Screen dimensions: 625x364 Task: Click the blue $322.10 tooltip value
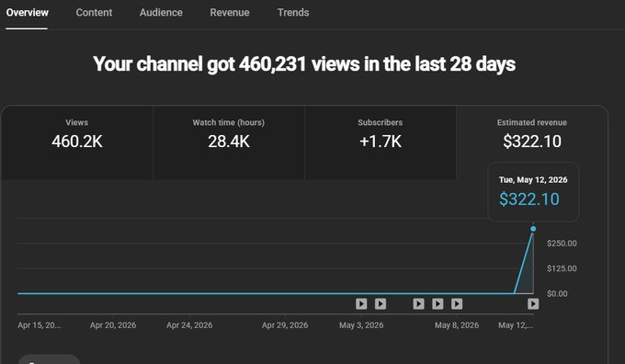click(529, 199)
